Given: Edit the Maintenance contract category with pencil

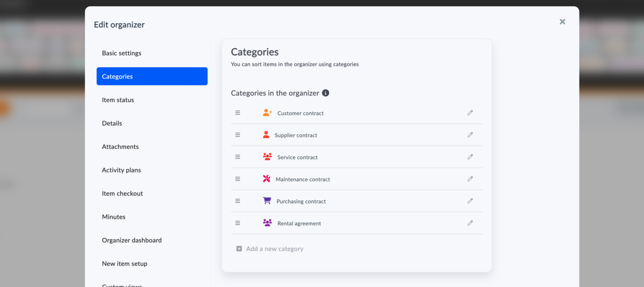Looking at the screenshot, I should tap(470, 179).
